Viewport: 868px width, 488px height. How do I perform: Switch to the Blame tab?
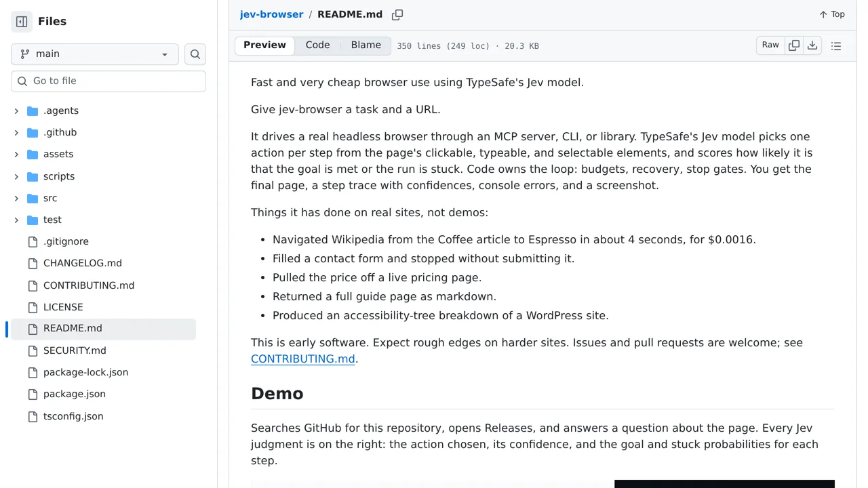pyautogui.click(x=366, y=45)
